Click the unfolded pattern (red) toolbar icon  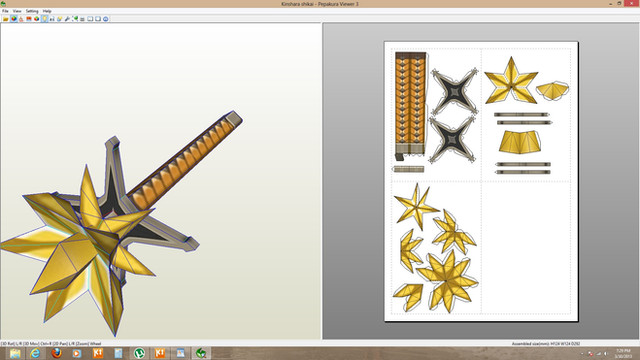coord(29,19)
